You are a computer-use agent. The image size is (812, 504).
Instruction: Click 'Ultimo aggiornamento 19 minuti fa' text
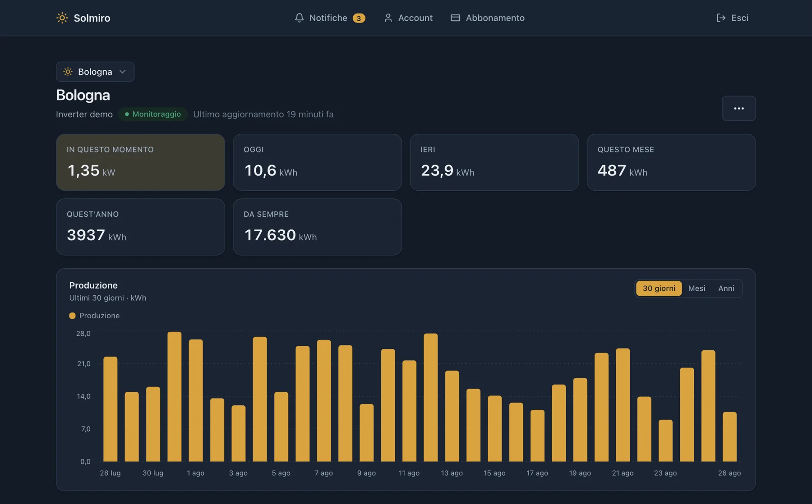tap(263, 114)
